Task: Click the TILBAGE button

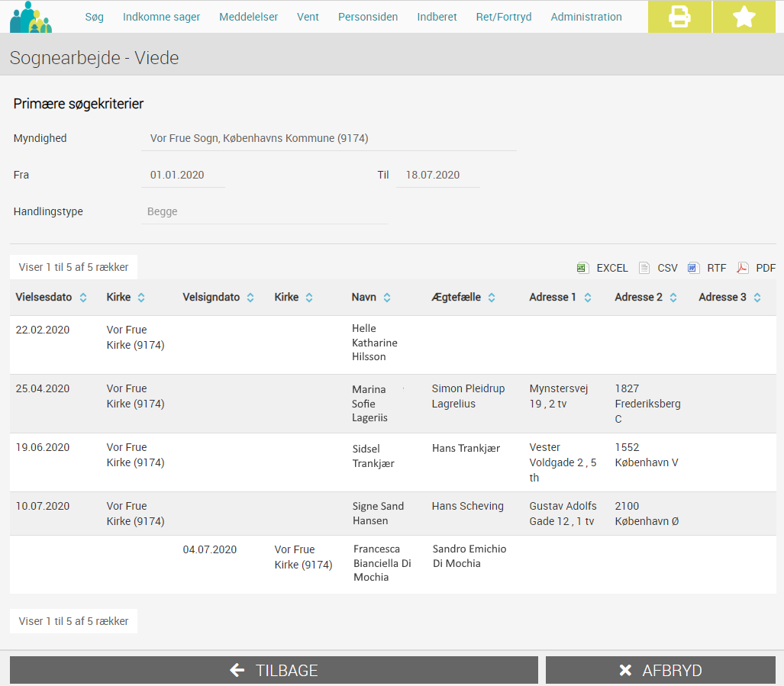Action: [x=274, y=670]
